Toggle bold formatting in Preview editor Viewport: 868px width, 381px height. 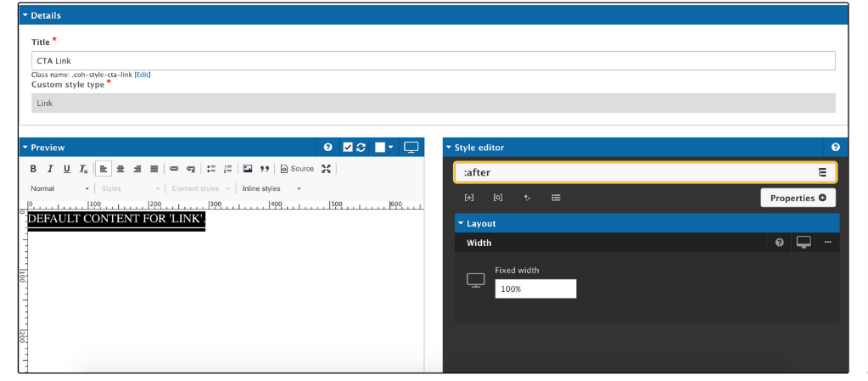[x=33, y=169]
